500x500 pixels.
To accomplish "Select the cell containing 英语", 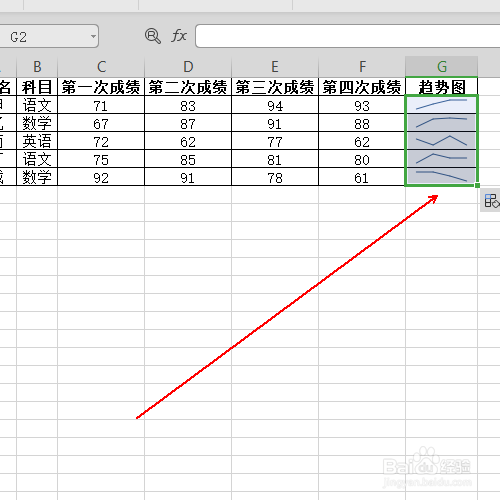I will point(37,141).
